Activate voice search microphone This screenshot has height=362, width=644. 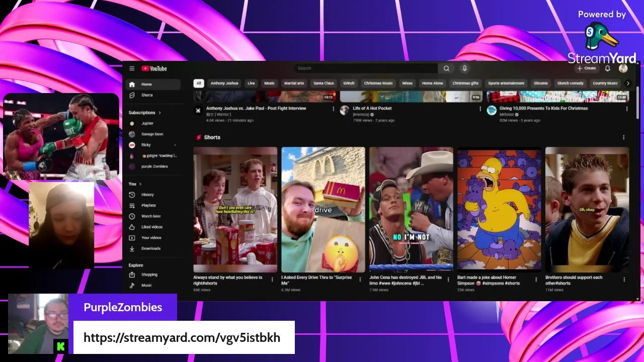pos(464,68)
